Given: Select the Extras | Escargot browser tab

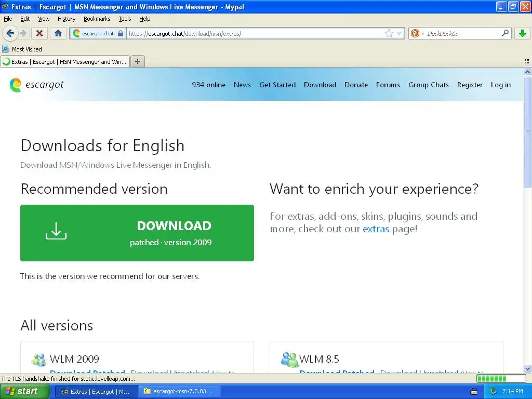Looking at the screenshot, I should coord(65,62).
